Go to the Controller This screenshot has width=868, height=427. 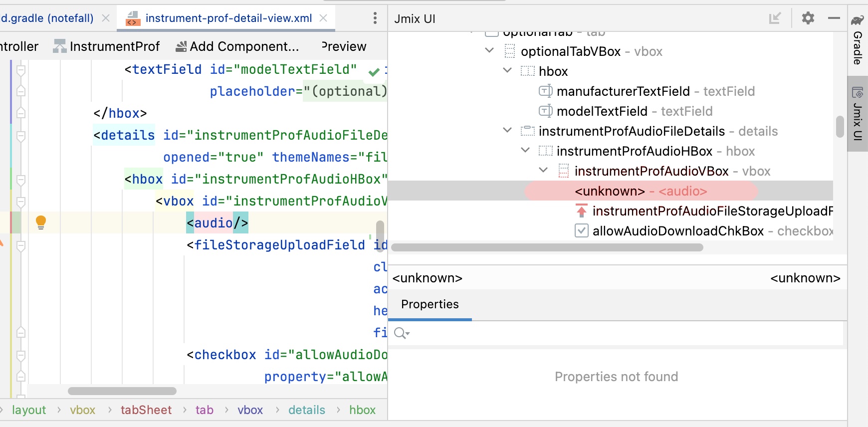[x=19, y=46]
